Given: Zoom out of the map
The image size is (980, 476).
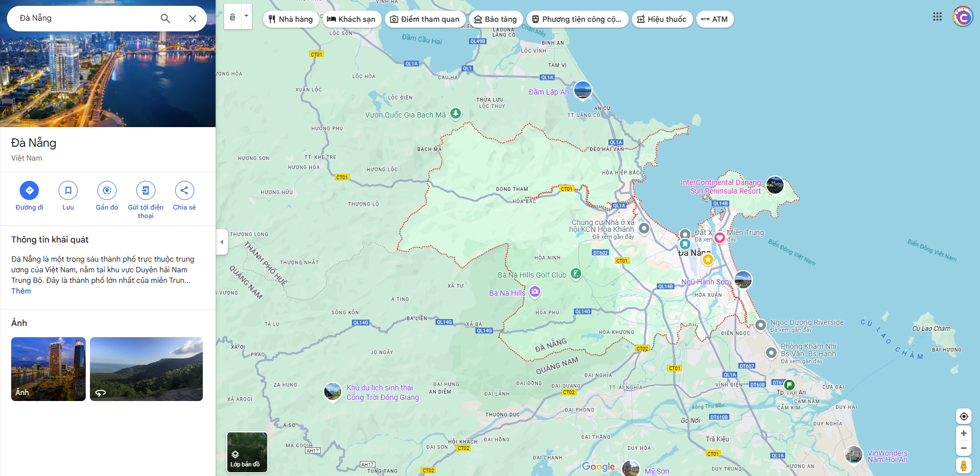Looking at the screenshot, I should pyautogui.click(x=963, y=448).
